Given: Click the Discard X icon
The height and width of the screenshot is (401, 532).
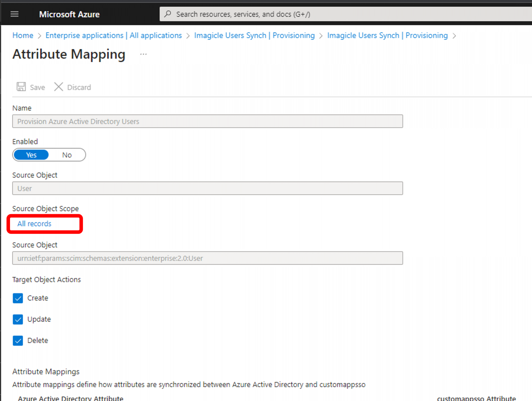Looking at the screenshot, I should (x=59, y=87).
